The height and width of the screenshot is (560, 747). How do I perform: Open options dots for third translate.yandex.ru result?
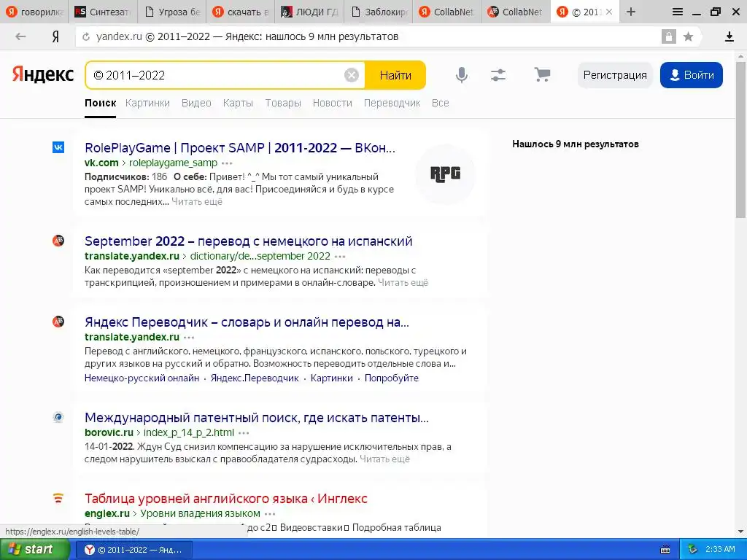pos(189,338)
